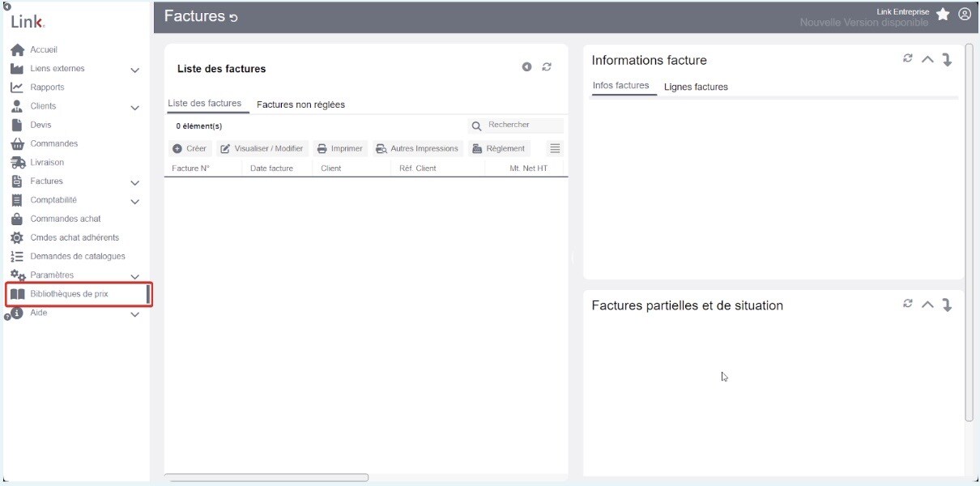
Task: Click the Rapports chart icon
Action: (x=17, y=87)
